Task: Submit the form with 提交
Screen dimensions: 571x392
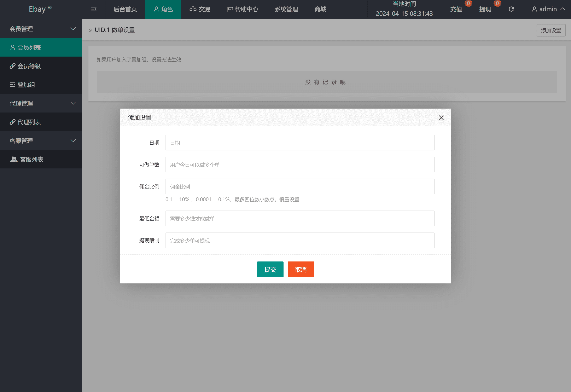Action: pos(270,269)
